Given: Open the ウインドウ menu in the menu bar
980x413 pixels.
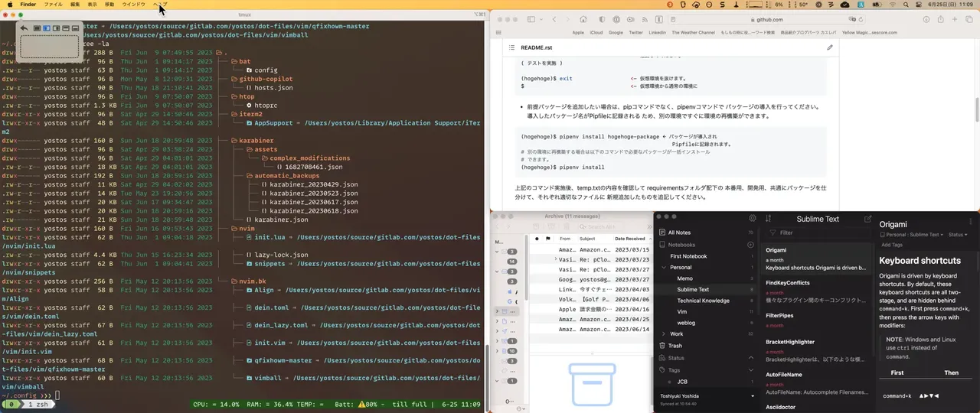Looking at the screenshot, I should point(133,5).
